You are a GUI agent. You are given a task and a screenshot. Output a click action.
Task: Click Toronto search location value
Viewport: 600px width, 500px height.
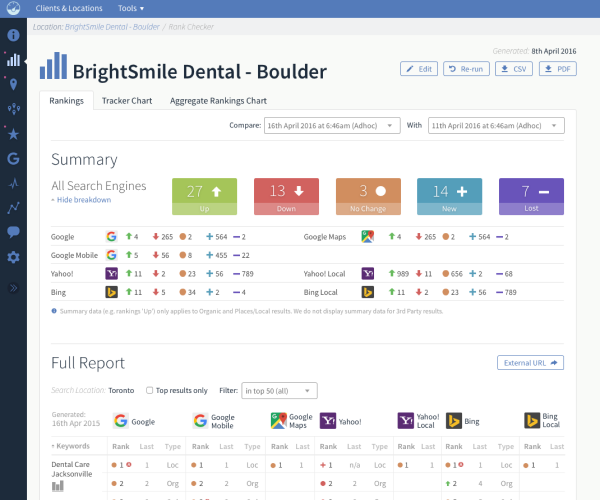(121, 390)
